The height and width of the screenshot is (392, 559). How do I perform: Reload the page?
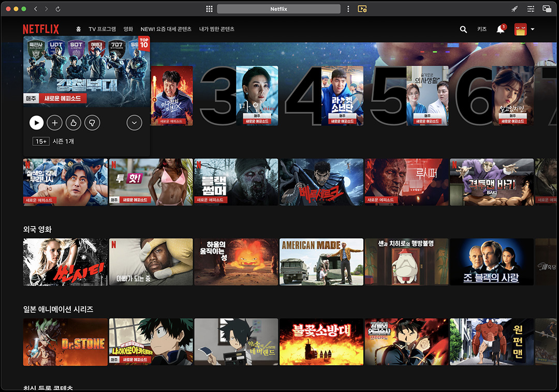(x=58, y=9)
